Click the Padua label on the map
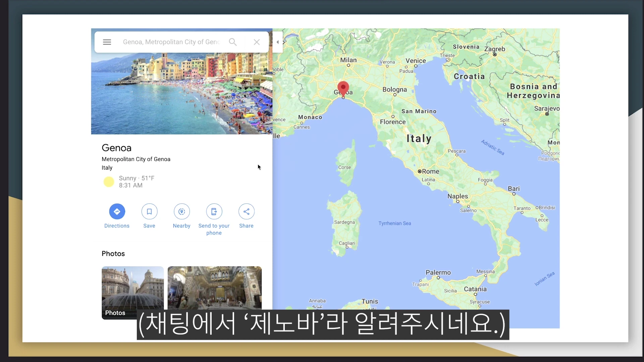This screenshot has width=644, height=362. (x=406, y=71)
